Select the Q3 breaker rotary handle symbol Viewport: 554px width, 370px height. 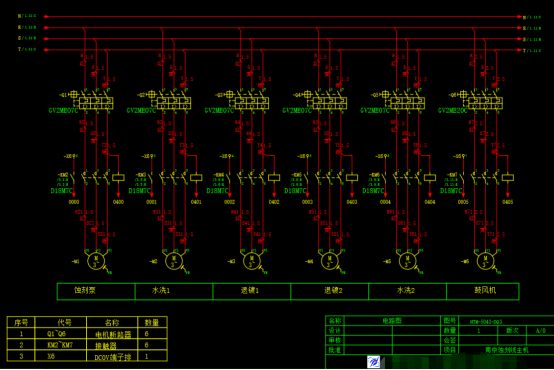[x=229, y=94]
